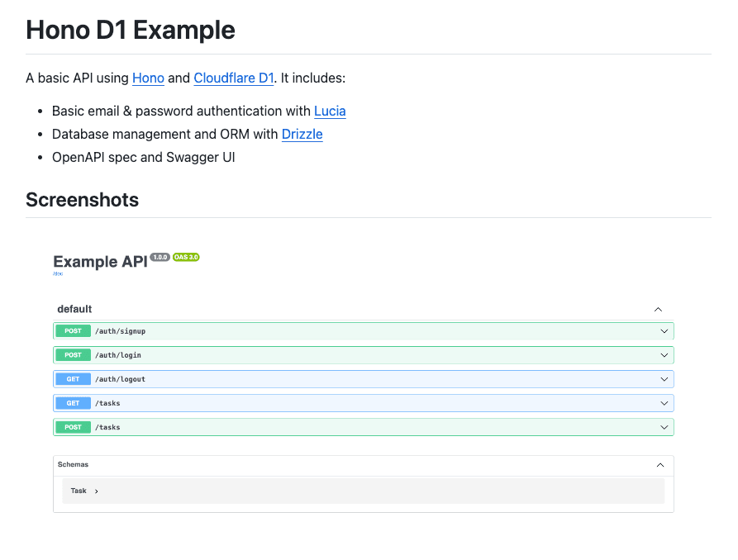
Task: Follow the Lucia authentication link
Action: (x=330, y=111)
